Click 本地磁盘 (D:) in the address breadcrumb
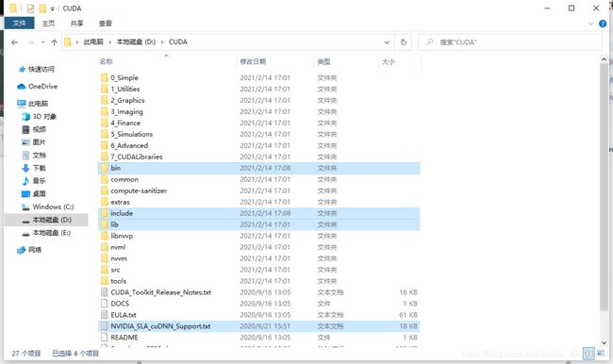This screenshot has height=364, width=613. click(x=136, y=41)
